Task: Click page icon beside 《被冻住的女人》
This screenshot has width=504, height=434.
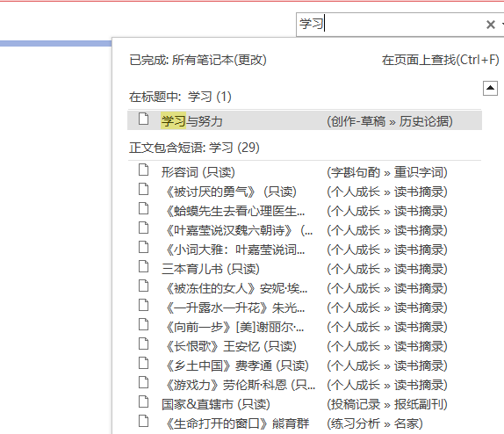Action: pyautogui.click(x=143, y=286)
